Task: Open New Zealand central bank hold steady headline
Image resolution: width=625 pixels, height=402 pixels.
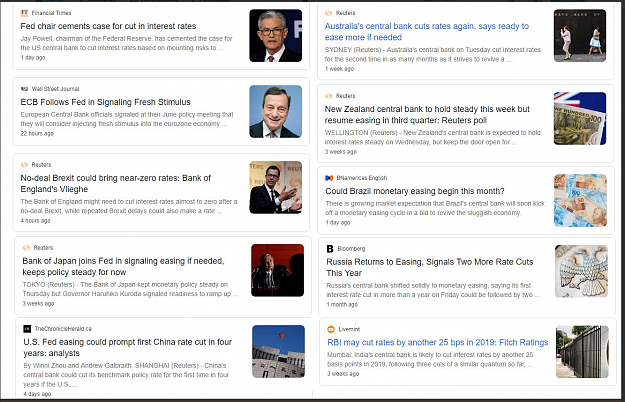Action: pos(427,114)
